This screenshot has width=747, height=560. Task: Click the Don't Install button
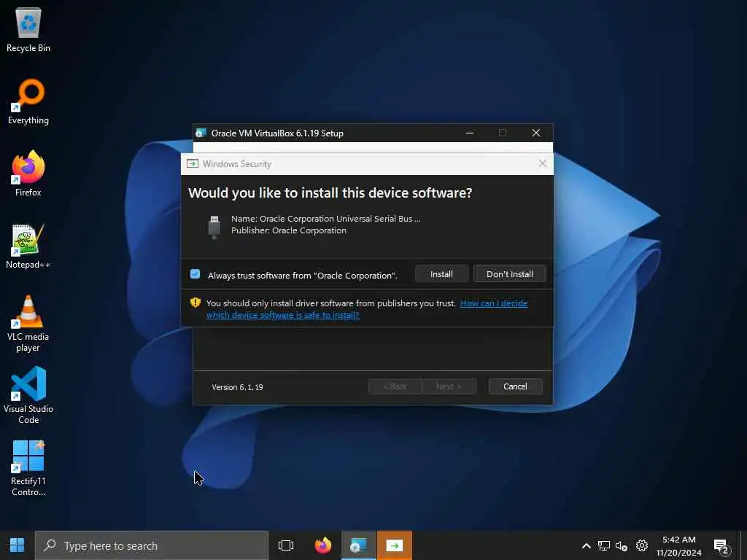click(510, 274)
